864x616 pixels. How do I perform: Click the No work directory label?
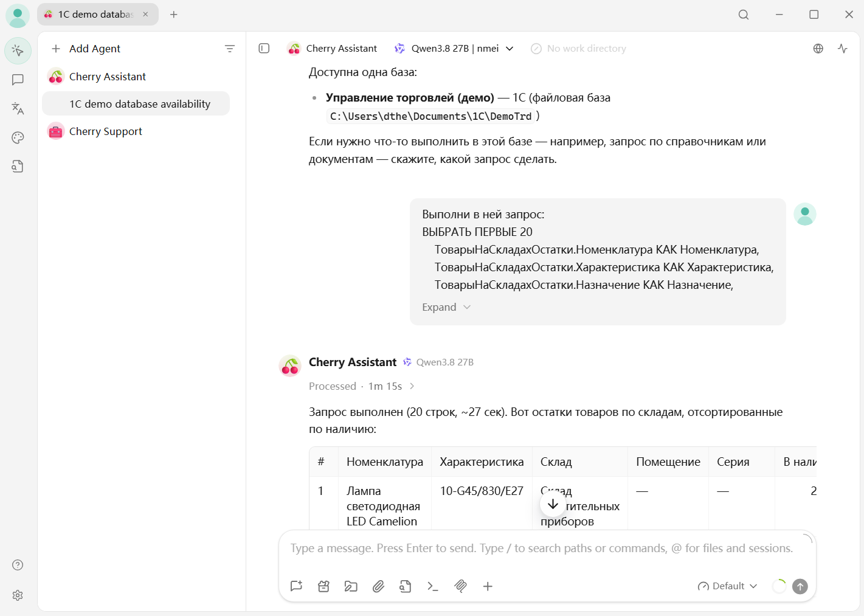point(578,49)
